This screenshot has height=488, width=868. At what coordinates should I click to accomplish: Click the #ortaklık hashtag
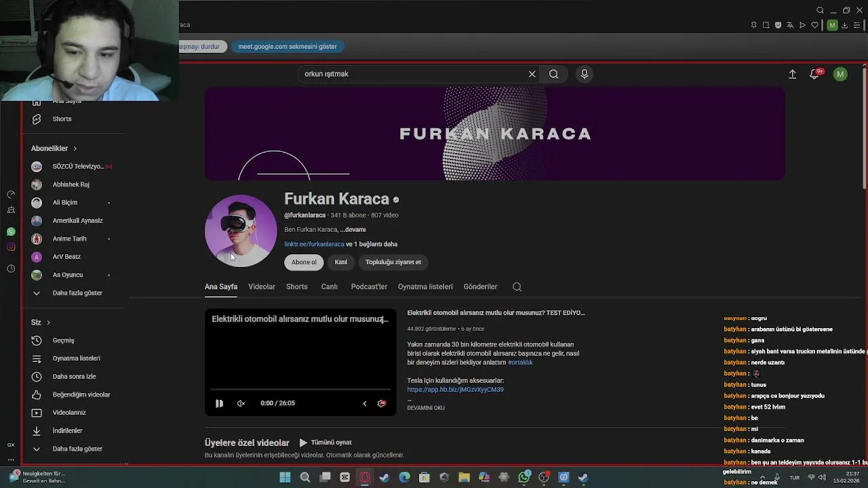click(520, 363)
